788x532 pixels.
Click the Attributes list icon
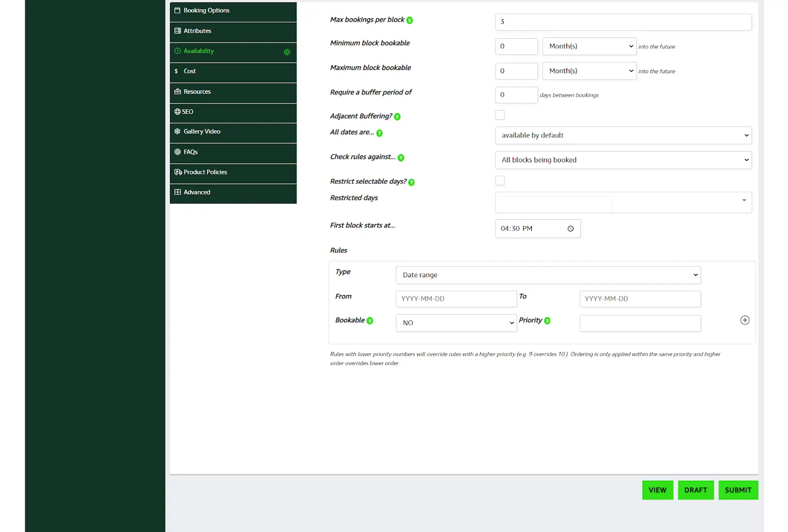(x=178, y=31)
